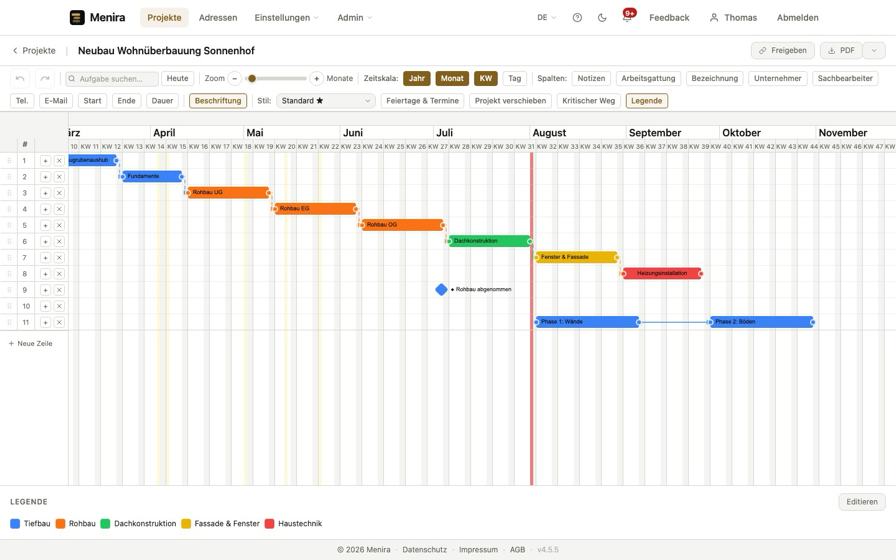This screenshot has height=560, width=896.
Task: Delete row 11 with its X icon
Action: point(59,322)
